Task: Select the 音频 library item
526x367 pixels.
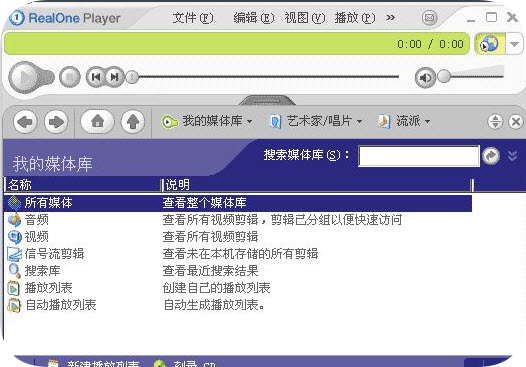Action: (37, 220)
